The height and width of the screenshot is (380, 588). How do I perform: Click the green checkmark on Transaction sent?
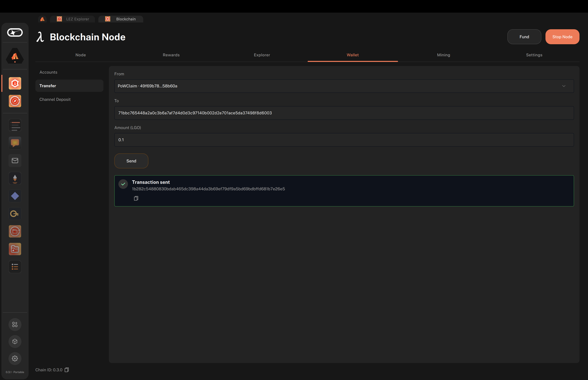point(123,184)
